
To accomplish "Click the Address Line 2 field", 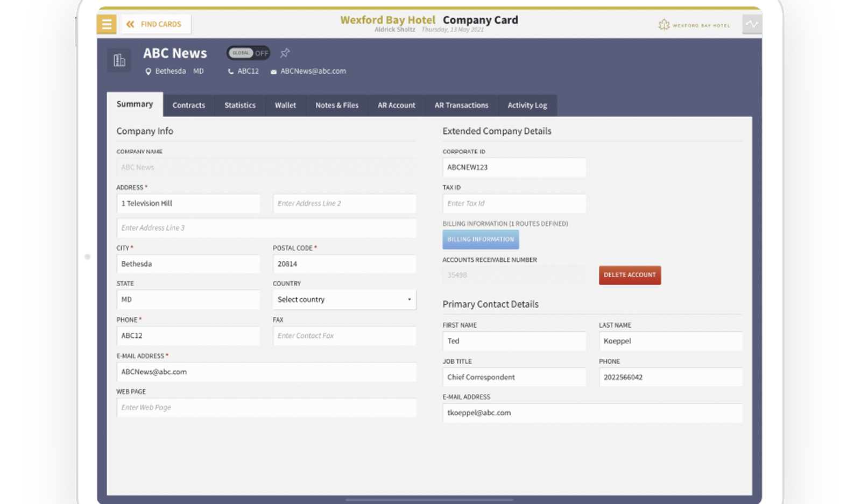I will (x=344, y=203).
